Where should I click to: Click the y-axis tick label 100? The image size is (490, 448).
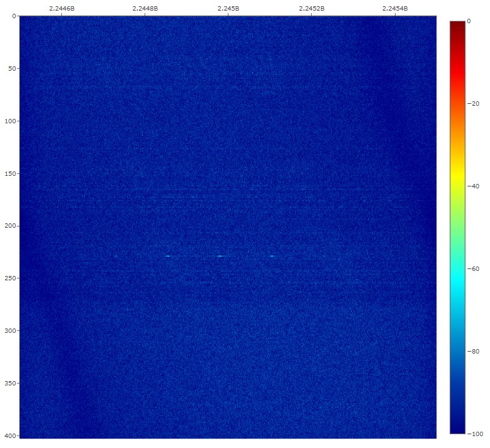pyautogui.click(x=10, y=121)
